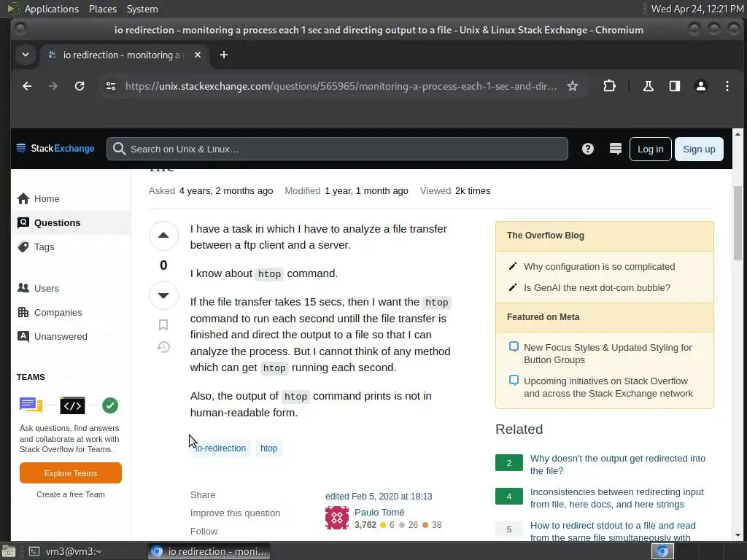Click Create a free Team link
747x560 pixels.
coord(71,494)
